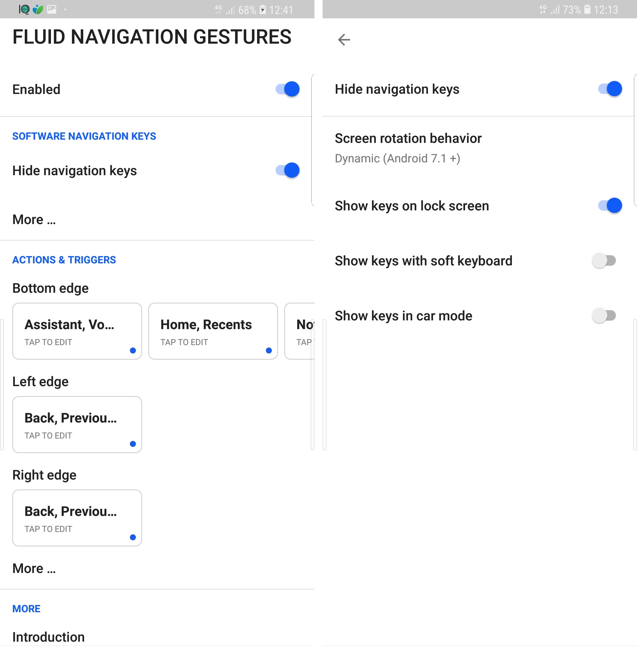The height and width of the screenshot is (646, 644).
Task: Edit the Assistant, Vo... bottom edge card
Action: pyautogui.click(x=77, y=331)
